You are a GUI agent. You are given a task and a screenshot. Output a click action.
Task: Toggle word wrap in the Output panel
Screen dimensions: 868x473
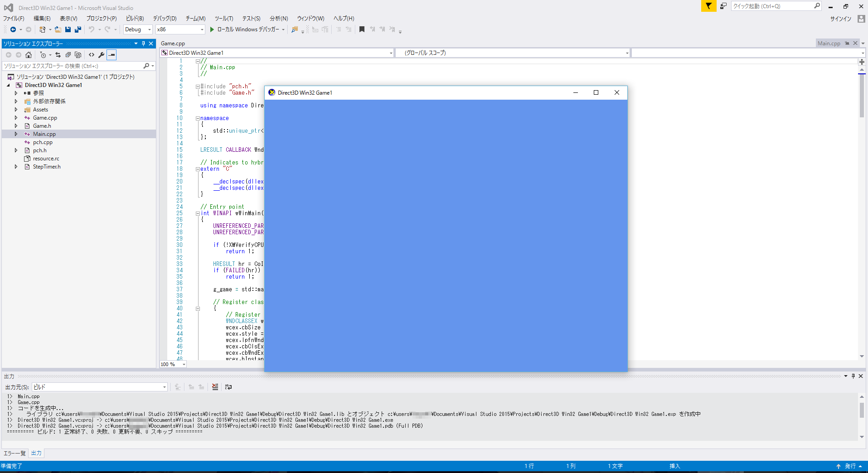(x=228, y=387)
